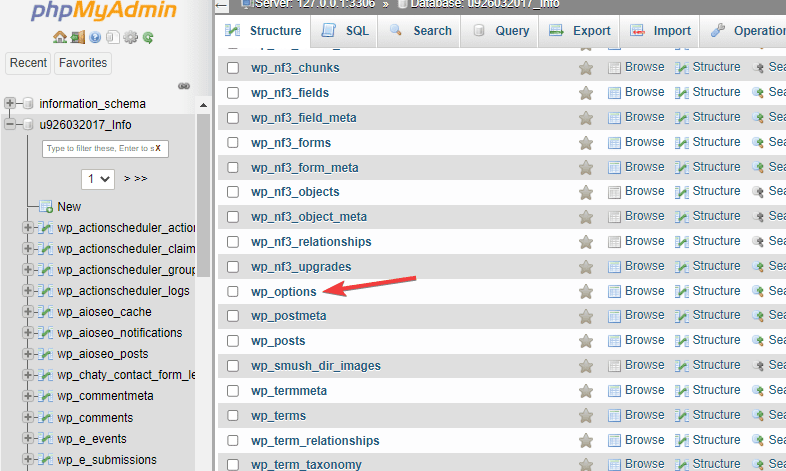Favorite star for wp_terms
Screen dimensions: 786x471
[585, 415]
